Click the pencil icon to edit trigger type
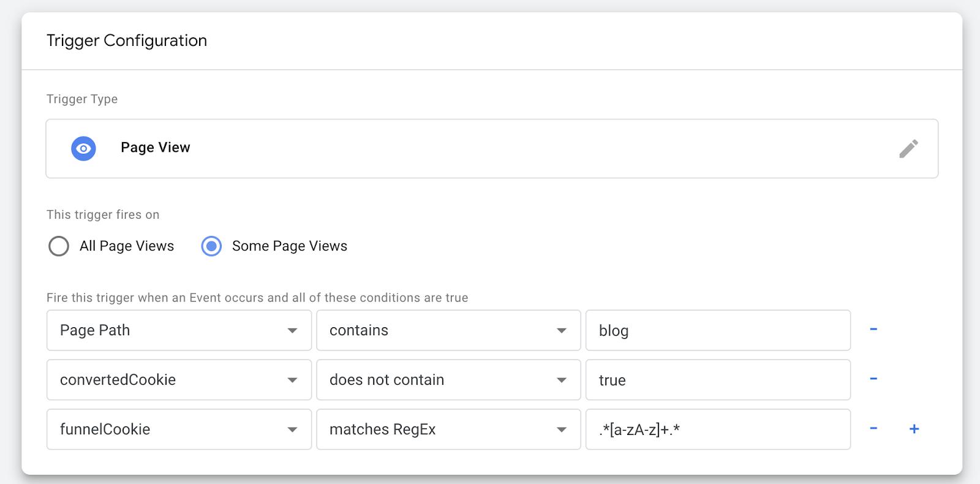The height and width of the screenshot is (484, 980). (x=908, y=148)
